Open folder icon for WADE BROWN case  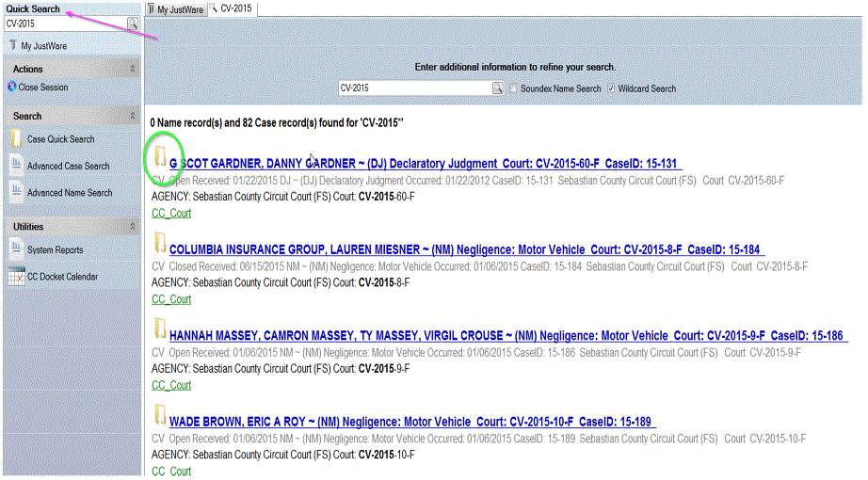[160, 415]
